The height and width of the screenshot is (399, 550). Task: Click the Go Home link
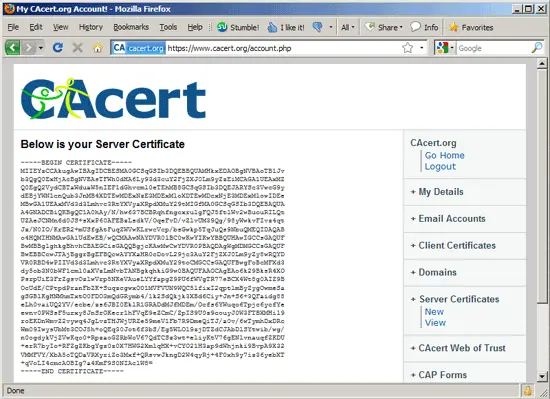444,155
